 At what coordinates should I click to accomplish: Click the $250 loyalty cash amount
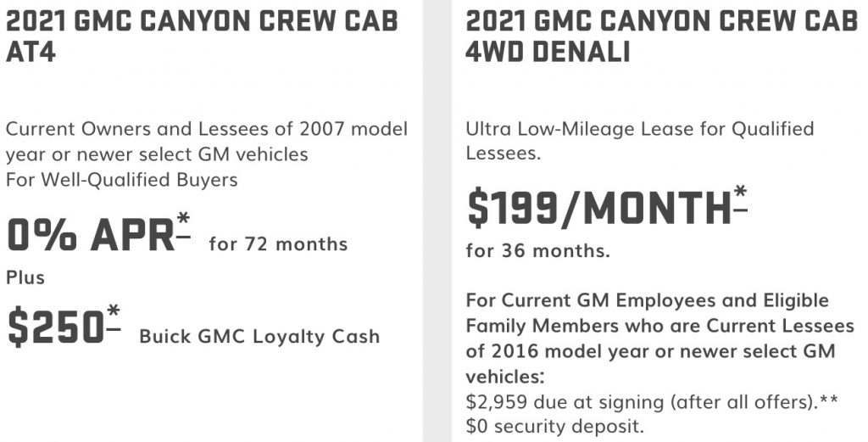click(x=55, y=328)
